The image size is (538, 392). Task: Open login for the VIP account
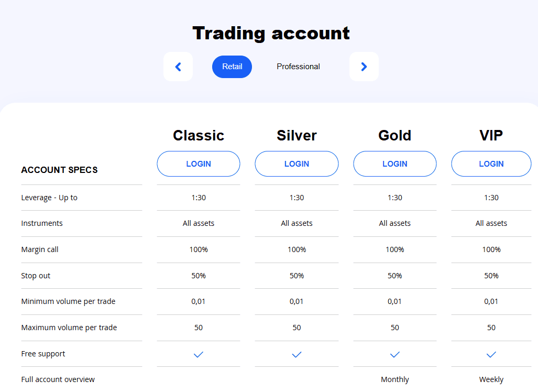pos(491,164)
